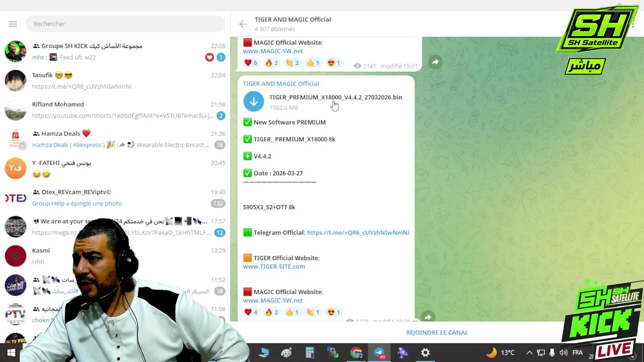
Task: Open Settings gear in taskbar
Action: [426, 353]
